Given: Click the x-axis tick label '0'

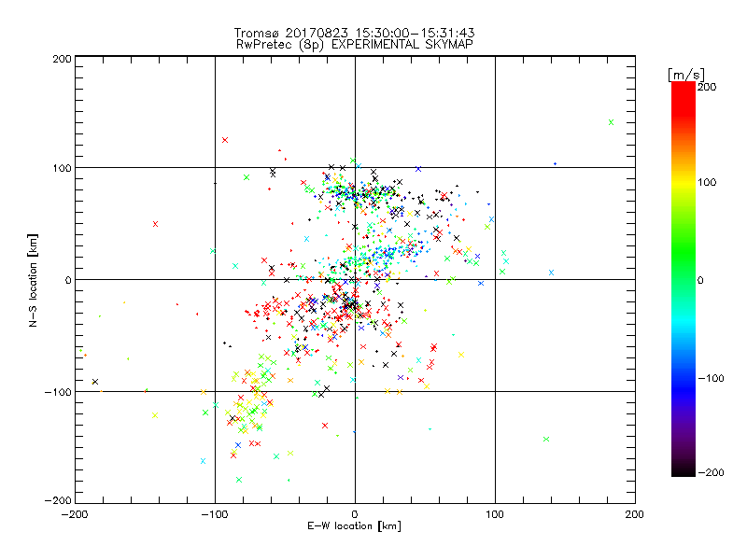Looking at the screenshot, I should point(355,514).
